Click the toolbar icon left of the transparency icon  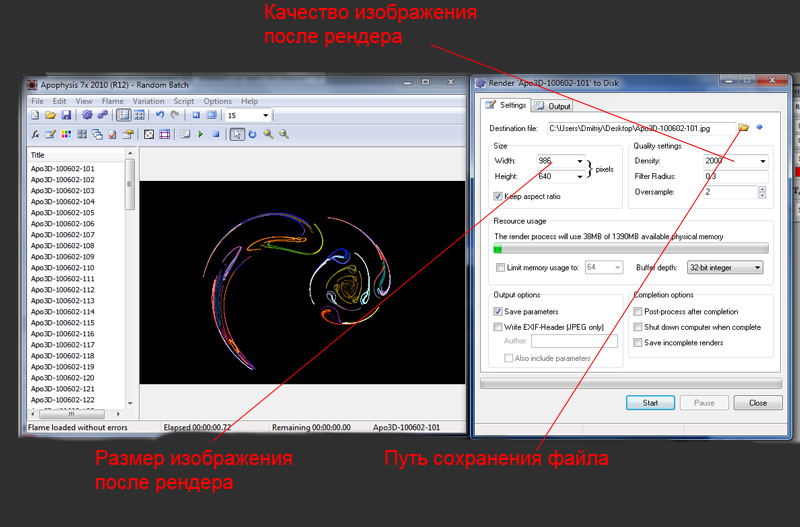128,135
